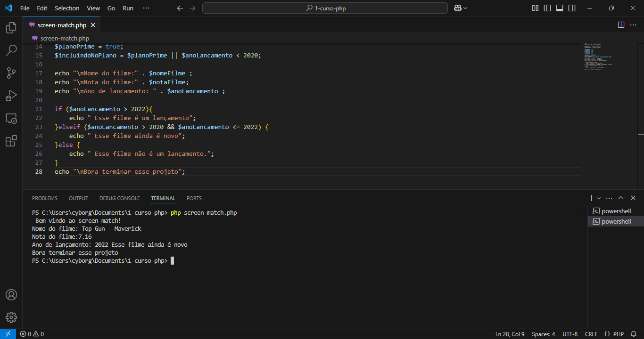Open terminal panel More Actions ellipsis
The height and width of the screenshot is (339, 644).
pyautogui.click(x=609, y=198)
